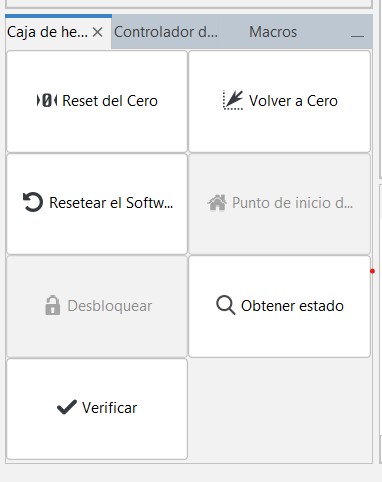Image resolution: width=382 pixels, height=482 pixels.
Task: Close the Caja de herramientas tab
Action: coord(97,32)
